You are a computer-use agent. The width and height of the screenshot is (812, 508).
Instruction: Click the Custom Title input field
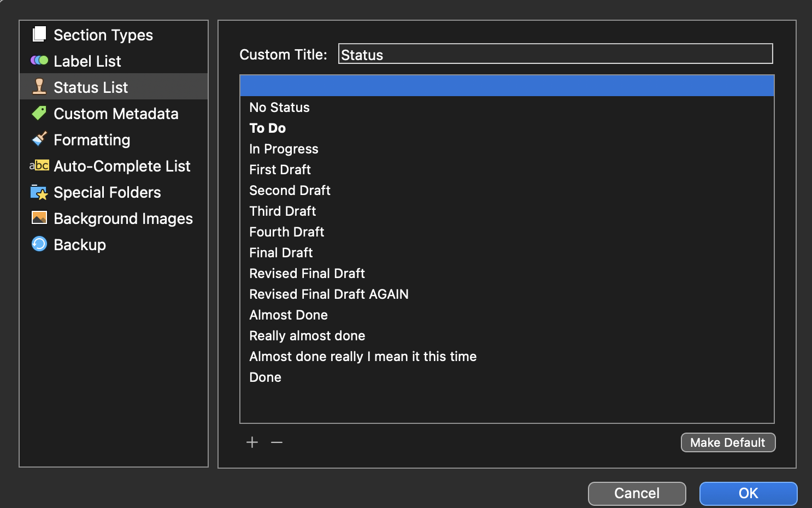pos(555,54)
